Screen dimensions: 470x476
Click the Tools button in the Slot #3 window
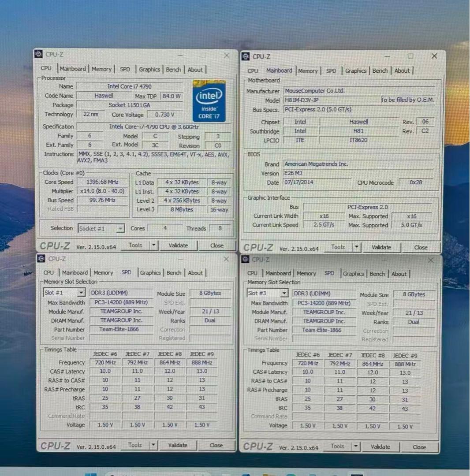pyautogui.click(x=337, y=446)
